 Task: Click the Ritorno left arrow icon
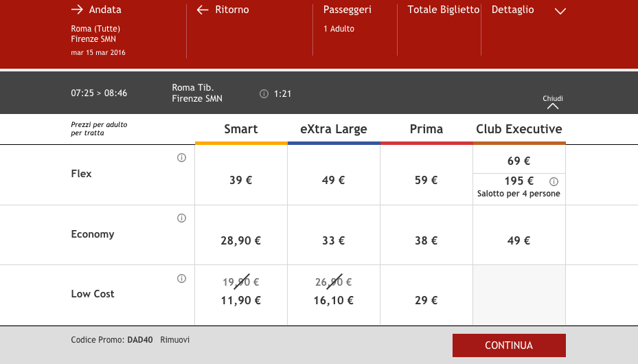coord(203,10)
